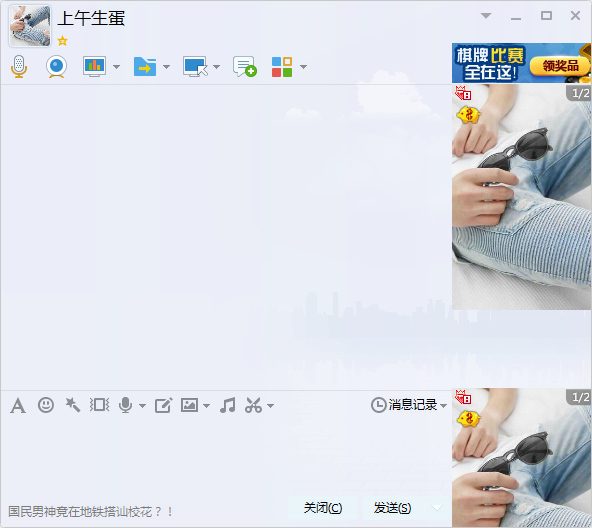Open the apps grid icon
The width and height of the screenshot is (592, 528).
(x=282, y=67)
